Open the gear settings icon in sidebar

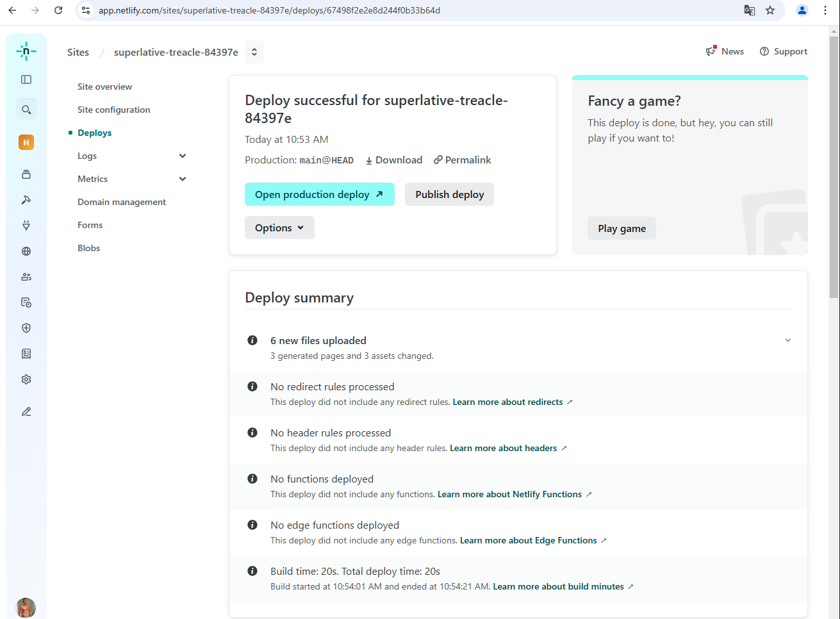point(26,379)
